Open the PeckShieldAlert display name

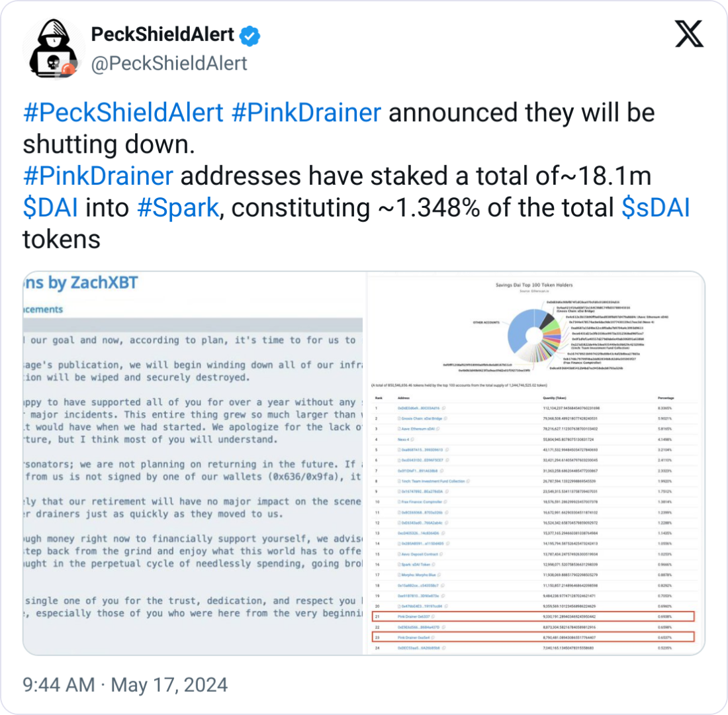[x=163, y=34]
